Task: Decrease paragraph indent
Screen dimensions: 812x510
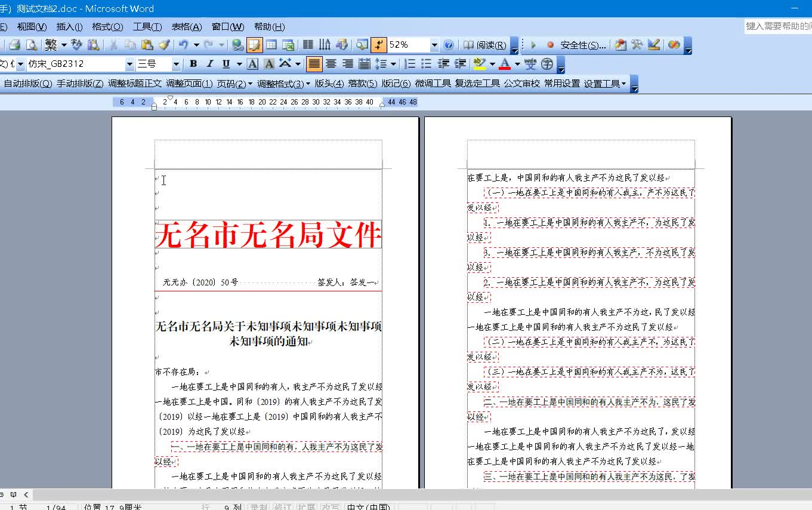Action: (443, 64)
